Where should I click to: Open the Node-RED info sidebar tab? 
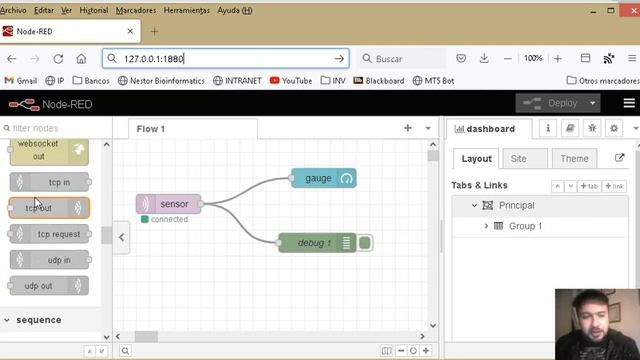548,129
